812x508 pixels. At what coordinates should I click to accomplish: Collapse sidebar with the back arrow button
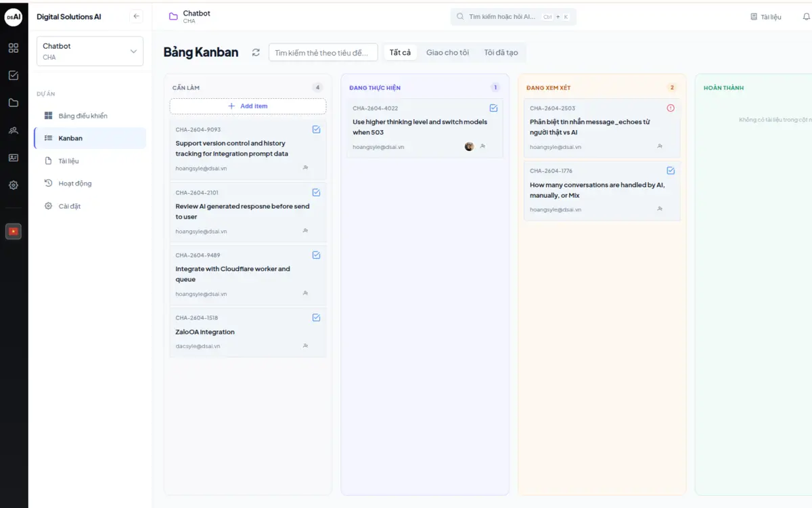[x=136, y=16]
